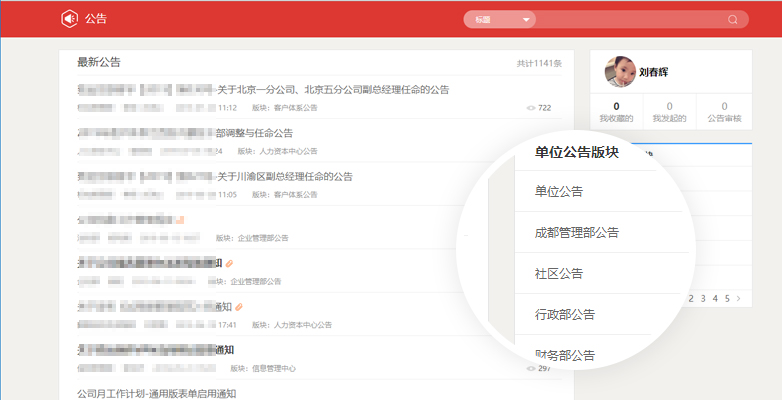Open 公司月工作计划-通用版表单启用通知 announcement

tap(157, 393)
